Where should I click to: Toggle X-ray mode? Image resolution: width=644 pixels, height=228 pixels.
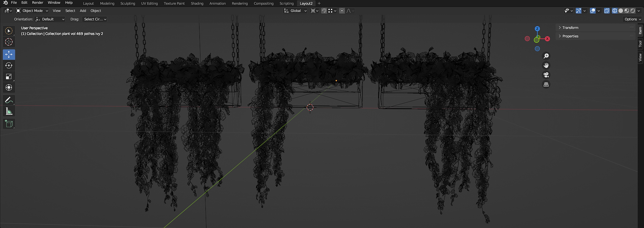[x=606, y=11]
